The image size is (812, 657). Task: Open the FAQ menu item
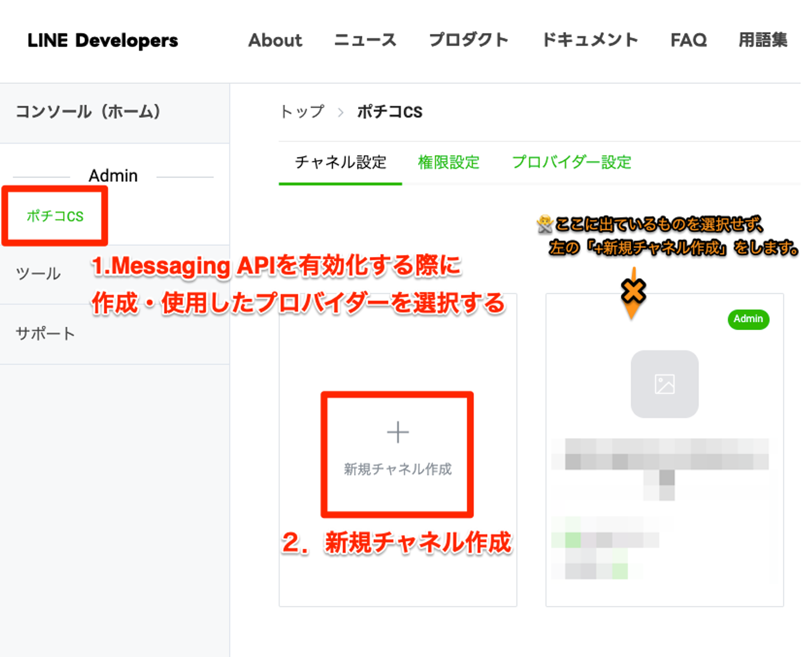(x=689, y=40)
